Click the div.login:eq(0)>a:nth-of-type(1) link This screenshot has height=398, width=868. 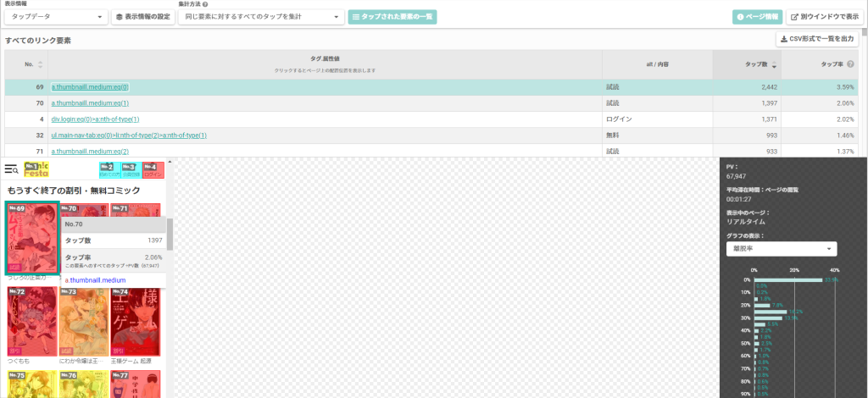point(95,119)
